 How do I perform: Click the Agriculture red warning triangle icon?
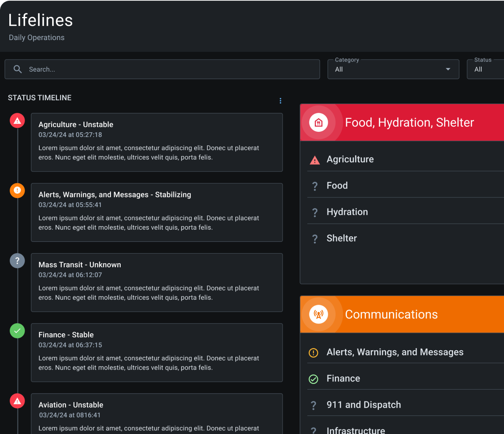click(x=315, y=160)
